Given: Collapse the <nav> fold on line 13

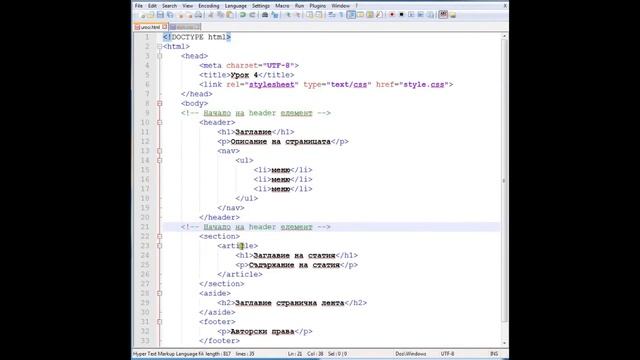Looking at the screenshot, I should pos(160,151).
